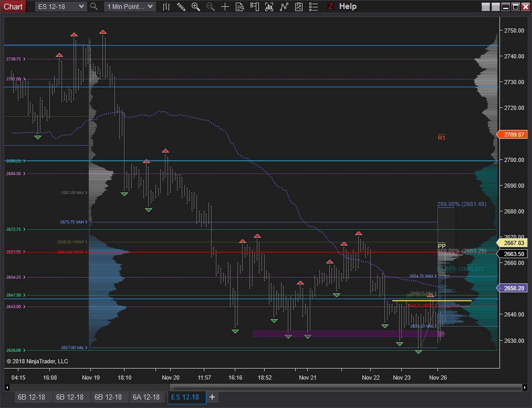
Task: Click the 2654.25 level label
Action: (16, 277)
